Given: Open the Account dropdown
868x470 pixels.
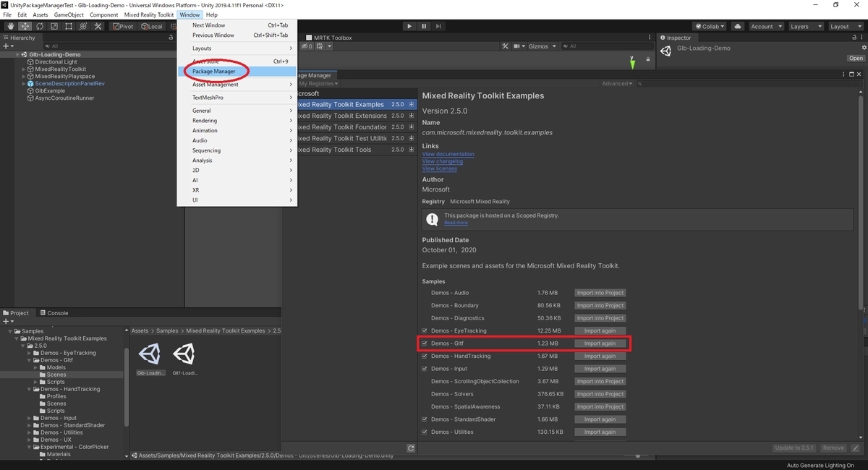Looking at the screenshot, I should 765,26.
